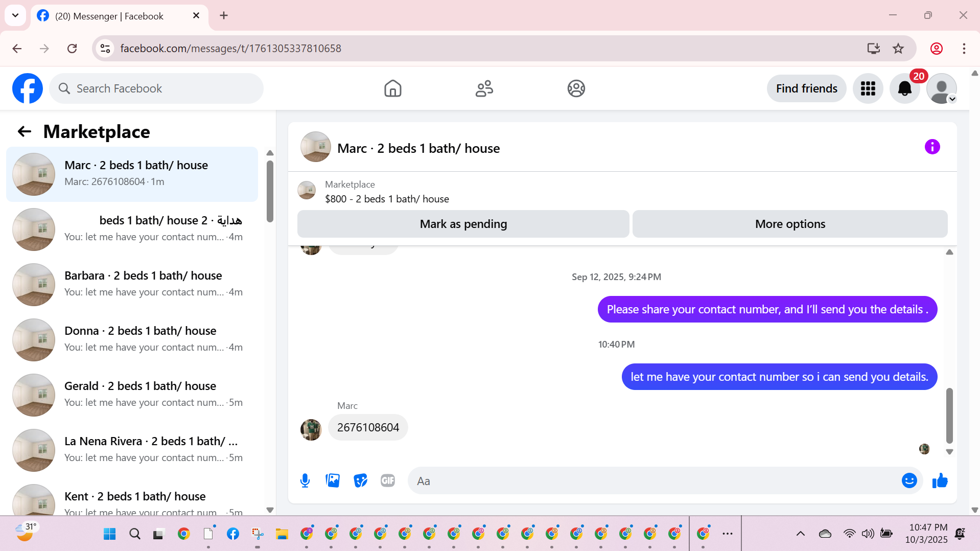980x551 pixels.
Task: Mark the listing as pending
Action: pos(463,224)
